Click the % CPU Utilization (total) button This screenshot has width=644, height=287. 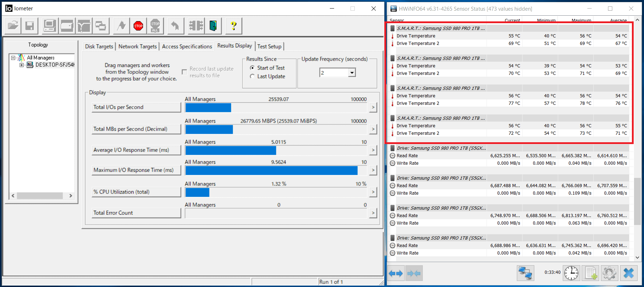pyautogui.click(x=136, y=192)
